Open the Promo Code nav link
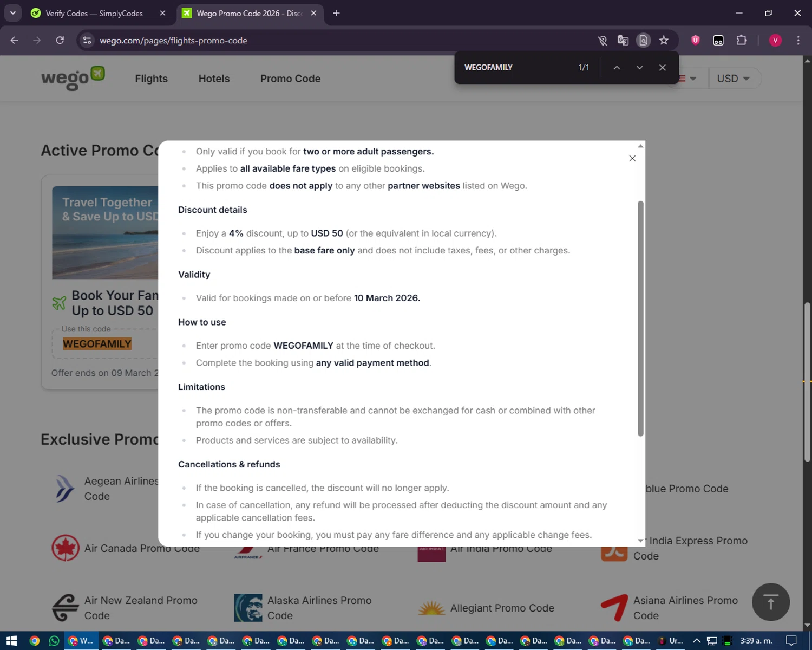Screen dimensions: 812x650 [x=290, y=79]
